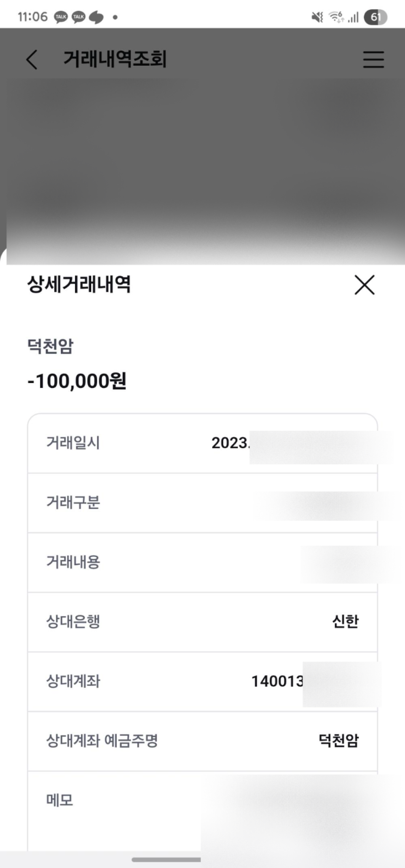This screenshot has width=405, height=868.
Task: Select the 거래일시 row
Action: [202, 443]
